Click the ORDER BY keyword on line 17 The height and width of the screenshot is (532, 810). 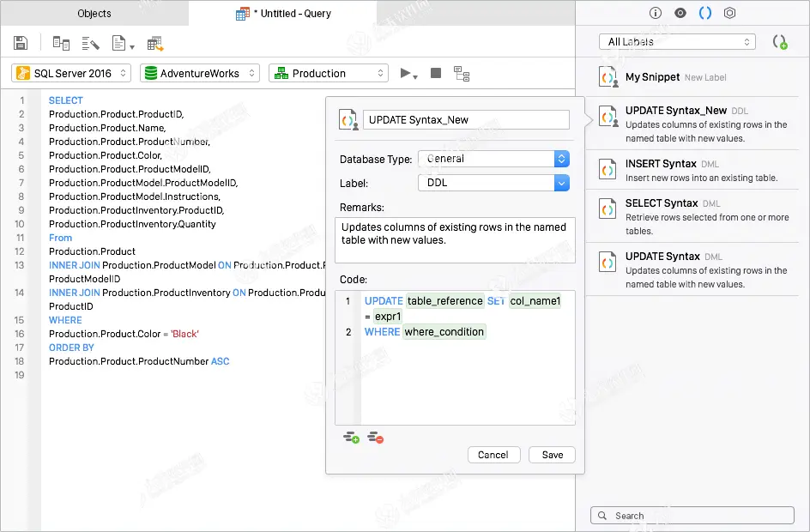(x=71, y=348)
